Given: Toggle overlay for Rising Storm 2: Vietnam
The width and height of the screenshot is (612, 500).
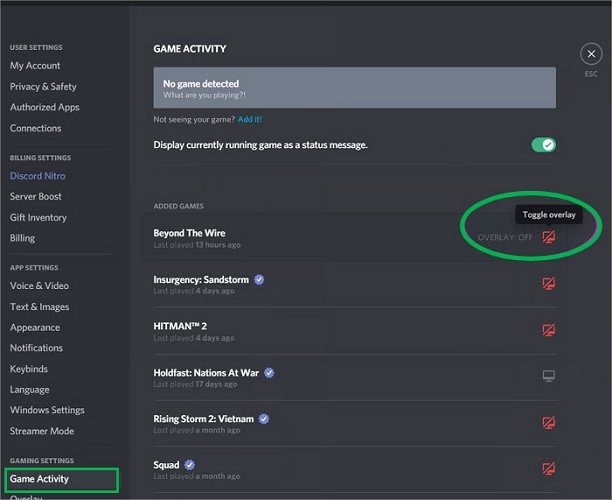Looking at the screenshot, I should pos(549,422).
